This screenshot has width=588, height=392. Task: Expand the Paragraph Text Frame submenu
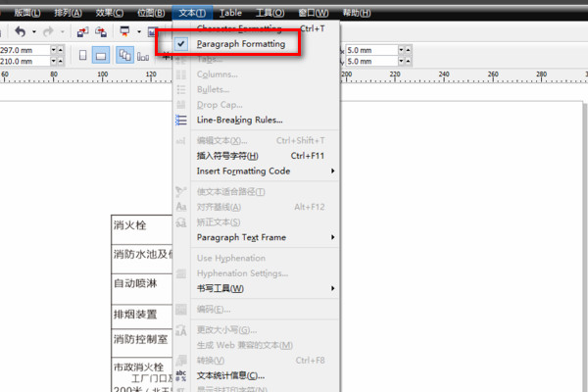point(332,237)
